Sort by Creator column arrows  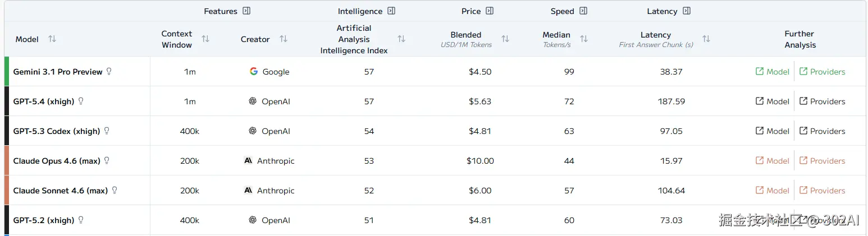284,39
